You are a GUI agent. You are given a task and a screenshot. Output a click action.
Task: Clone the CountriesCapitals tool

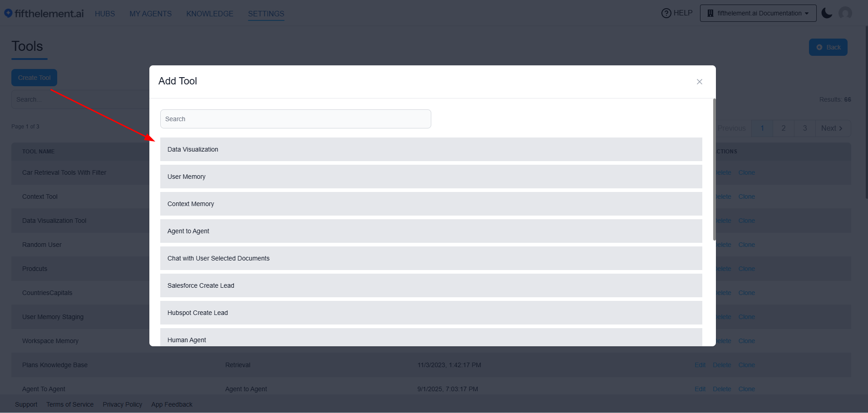click(x=746, y=293)
